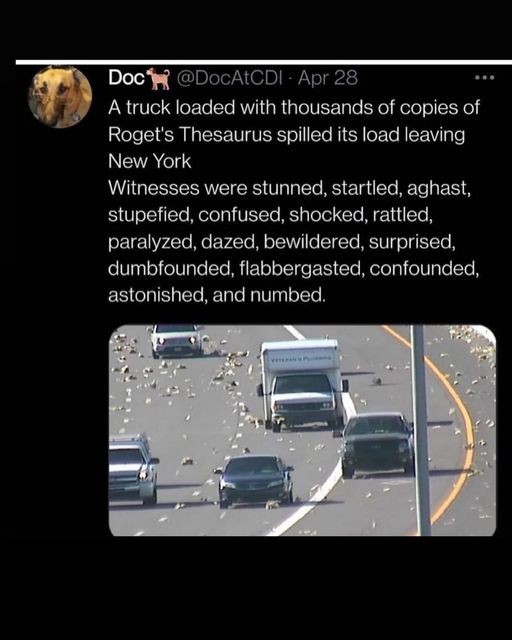The height and width of the screenshot is (640, 512).
Task: Open the Doc display name profile
Action: point(127,78)
